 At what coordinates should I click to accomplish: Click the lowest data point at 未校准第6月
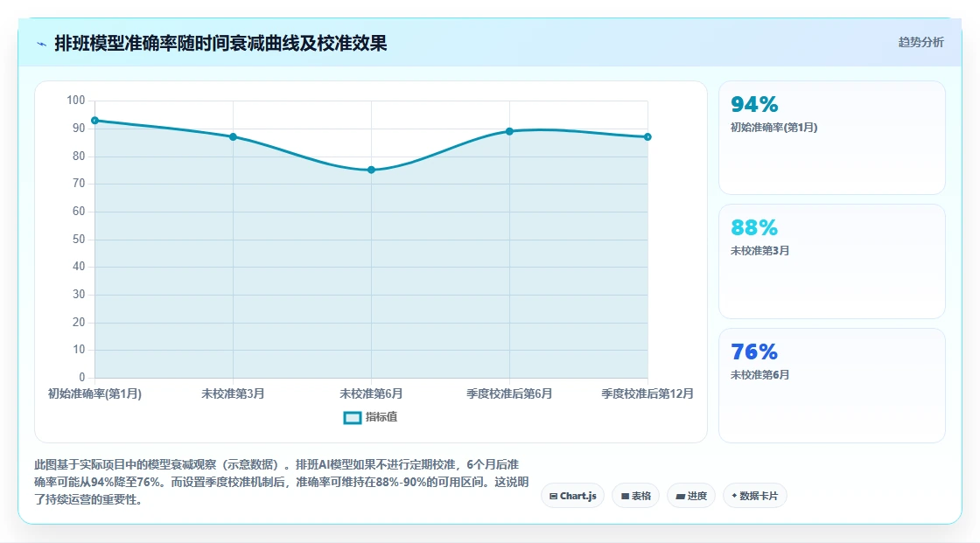click(371, 170)
